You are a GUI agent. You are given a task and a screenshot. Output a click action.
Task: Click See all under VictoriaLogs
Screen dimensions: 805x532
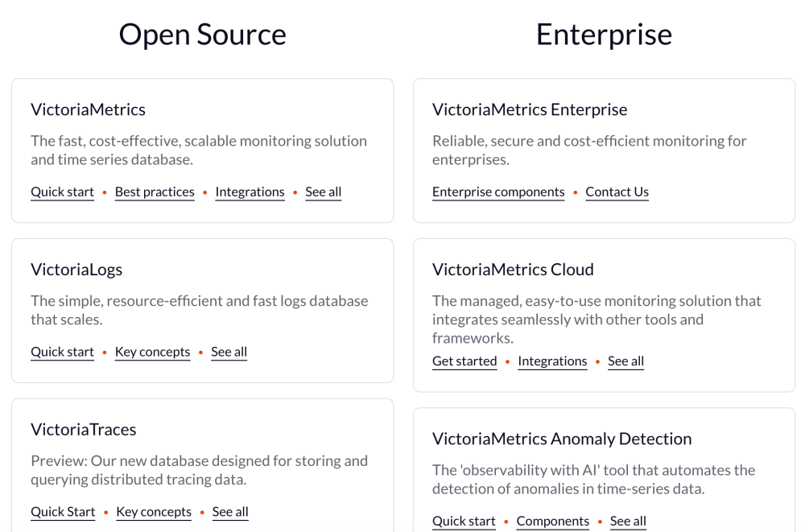pyautogui.click(x=229, y=352)
